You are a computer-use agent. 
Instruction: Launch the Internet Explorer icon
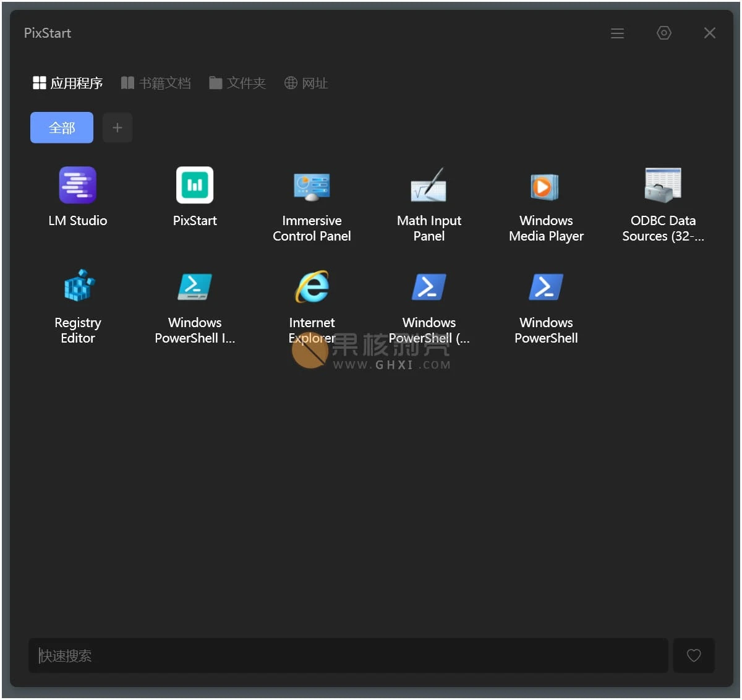click(312, 286)
